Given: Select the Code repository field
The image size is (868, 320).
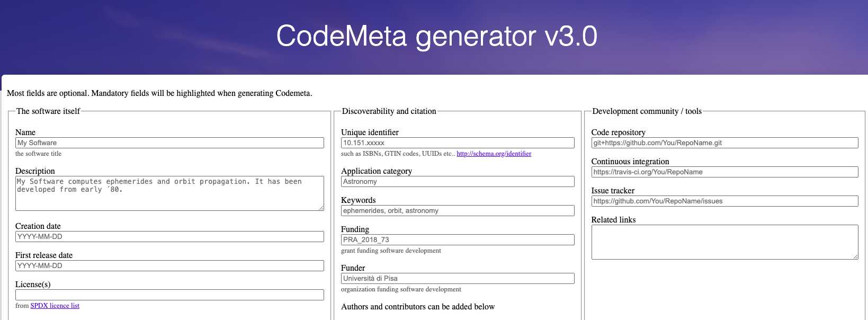Looking at the screenshot, I should (724, 143).
